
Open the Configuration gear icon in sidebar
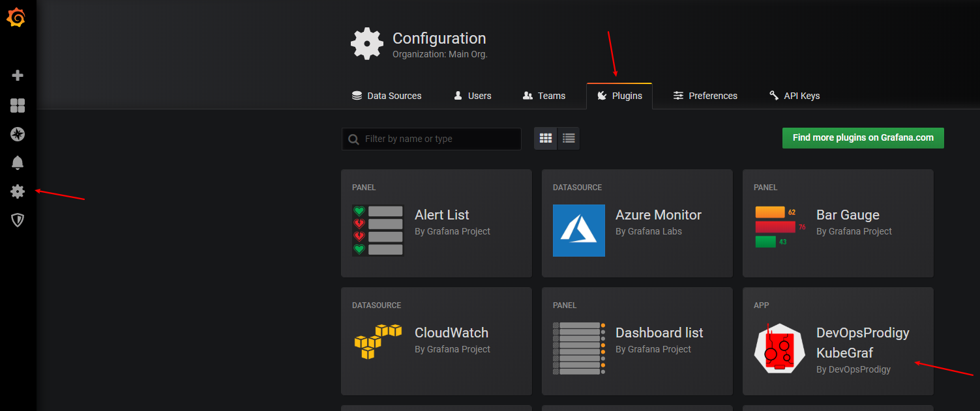point(18,191)
